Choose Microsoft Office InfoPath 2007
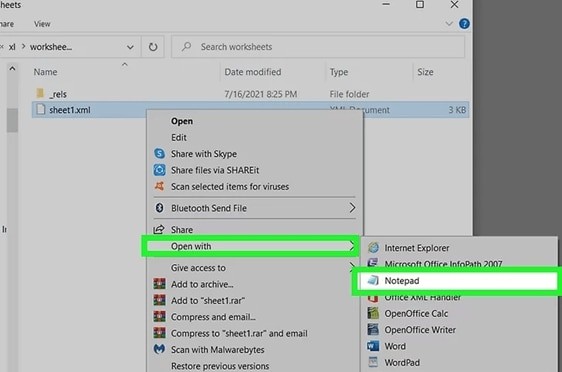This screenshot has width=562, height=372. (459, 263)
